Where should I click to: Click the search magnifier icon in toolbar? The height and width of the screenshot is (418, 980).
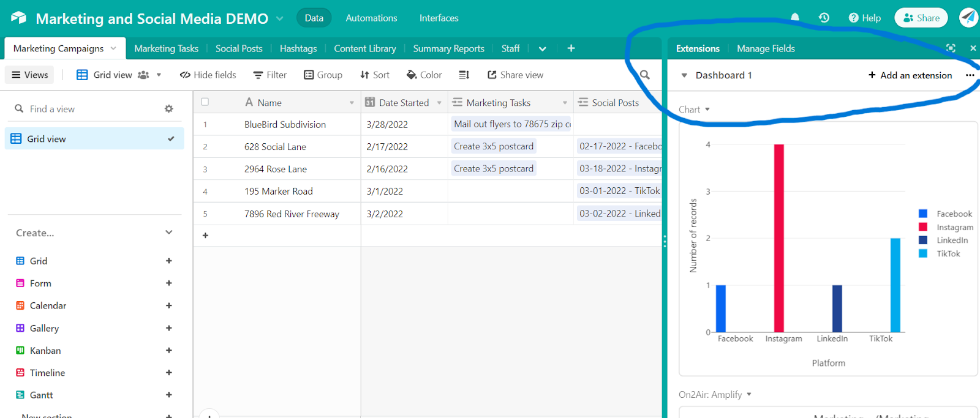click(x=644, y=75)
